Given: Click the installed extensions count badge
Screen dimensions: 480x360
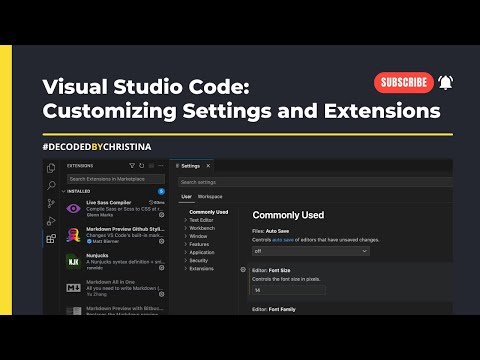Looking at the screenshot, I should click(x=161, y=191).
